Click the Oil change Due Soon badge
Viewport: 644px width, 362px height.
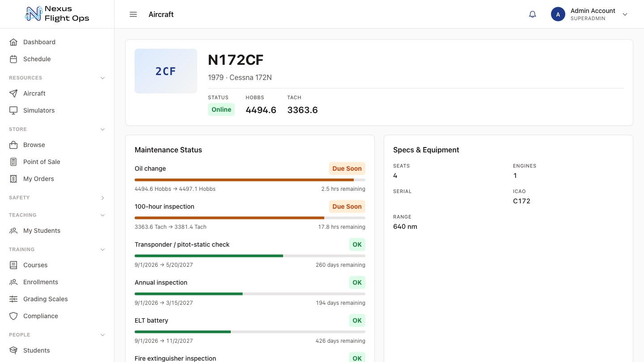click(347, 168)
